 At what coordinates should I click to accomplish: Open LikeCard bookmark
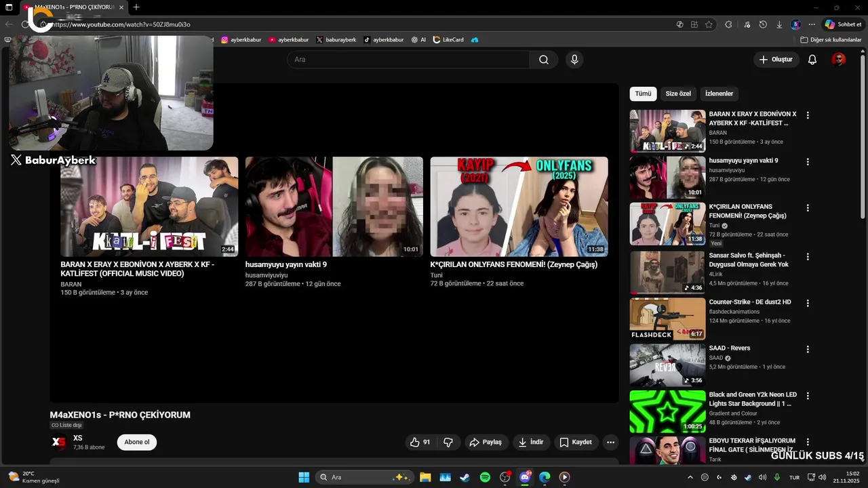pyautogui.click(x=448, y=40)
